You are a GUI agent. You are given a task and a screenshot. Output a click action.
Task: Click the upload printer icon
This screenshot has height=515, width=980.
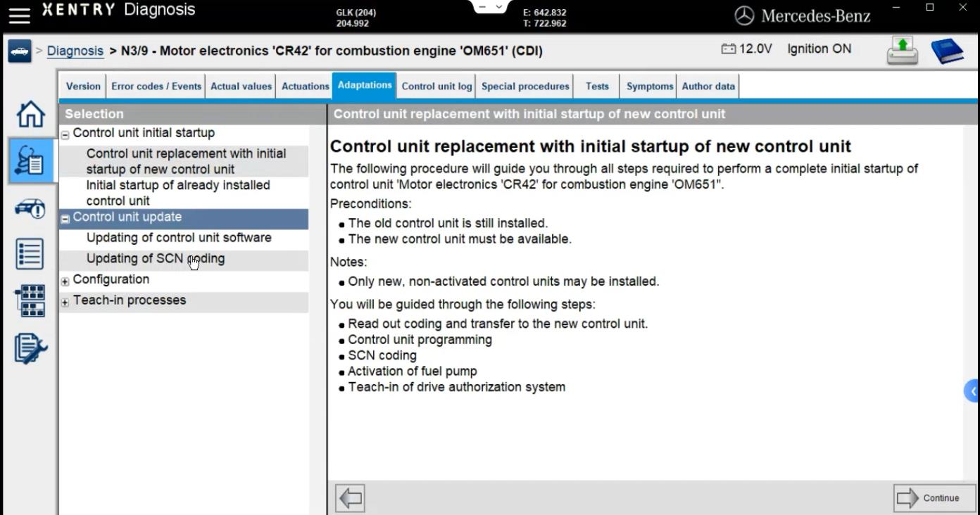coord(902,51)
